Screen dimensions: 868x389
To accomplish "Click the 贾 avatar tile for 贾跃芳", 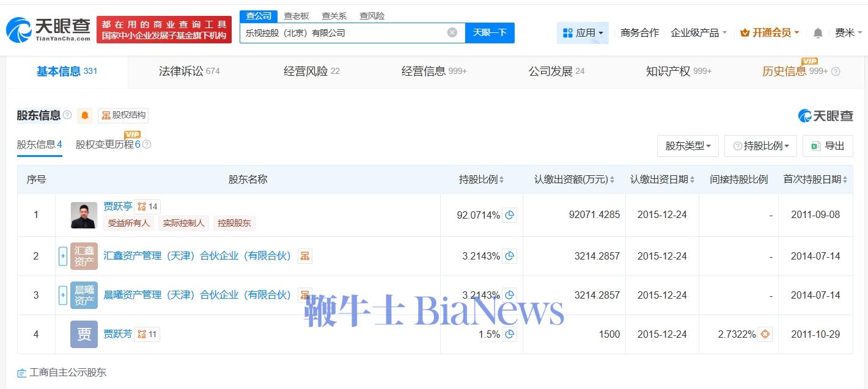I will click(84, 334).
